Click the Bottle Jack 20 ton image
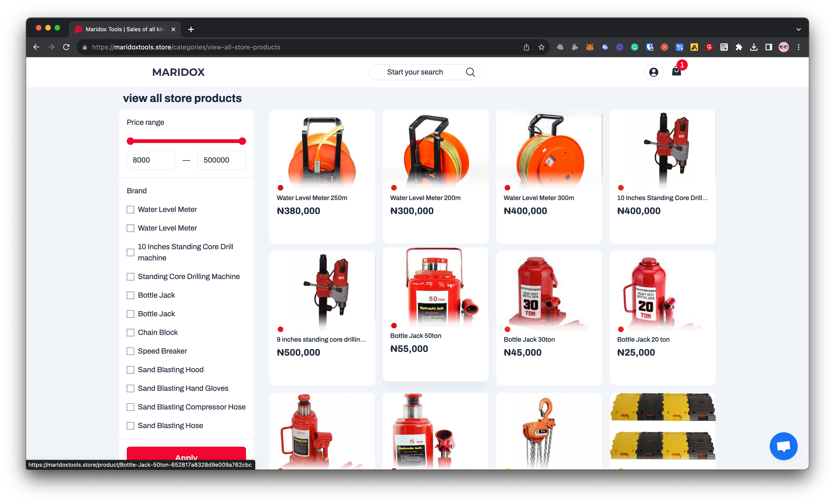 tap(663, 291)
